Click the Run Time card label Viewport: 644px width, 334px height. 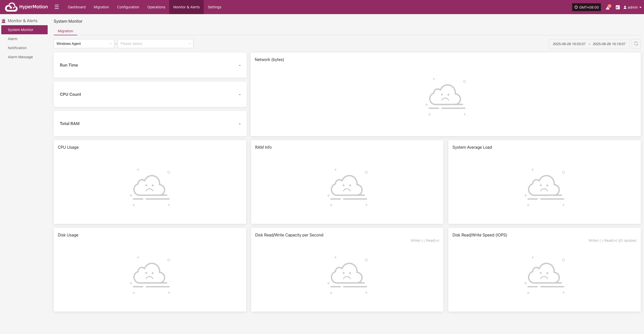69,65
